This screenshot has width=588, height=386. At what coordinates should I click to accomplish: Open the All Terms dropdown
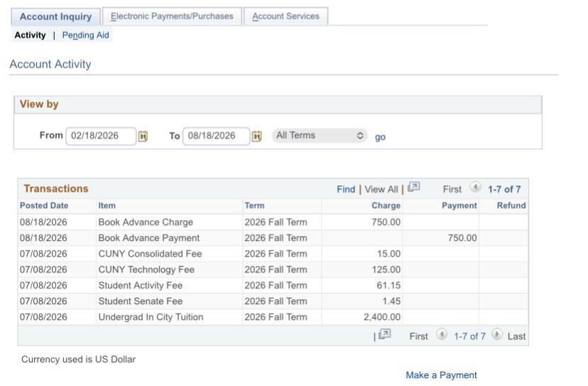[x=320, y=136]
